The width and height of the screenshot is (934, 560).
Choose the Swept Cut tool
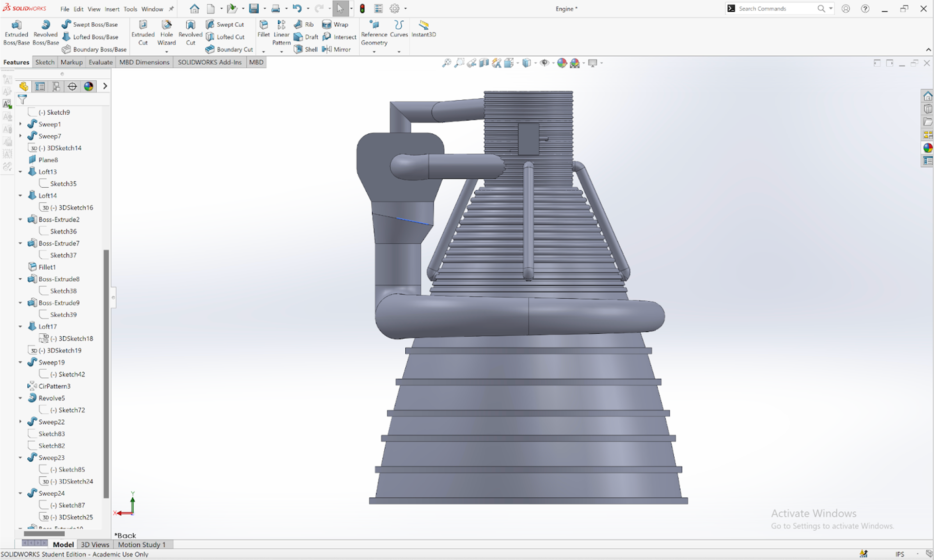[225, 24]
